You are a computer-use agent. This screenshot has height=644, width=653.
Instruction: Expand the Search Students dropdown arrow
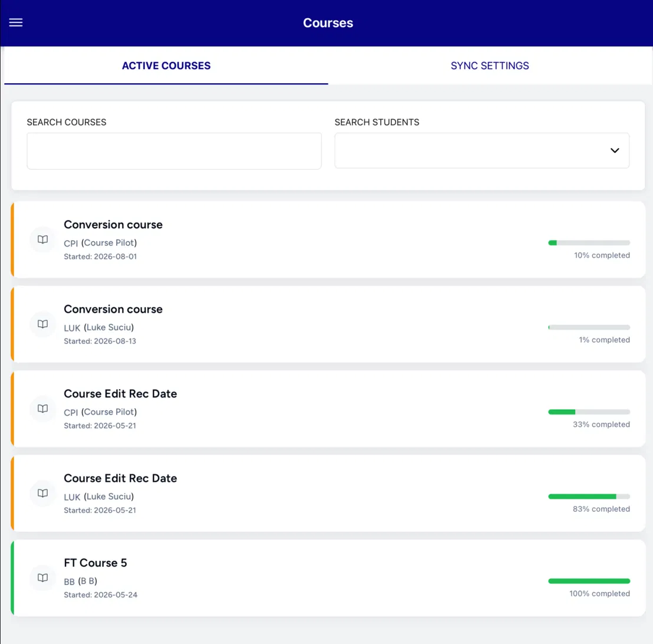(615, 150)
